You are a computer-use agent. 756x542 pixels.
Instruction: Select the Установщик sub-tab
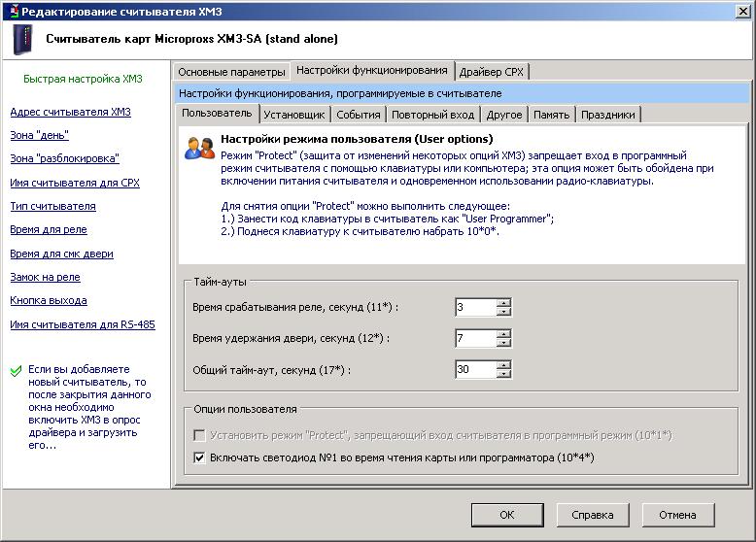(295, 115)
